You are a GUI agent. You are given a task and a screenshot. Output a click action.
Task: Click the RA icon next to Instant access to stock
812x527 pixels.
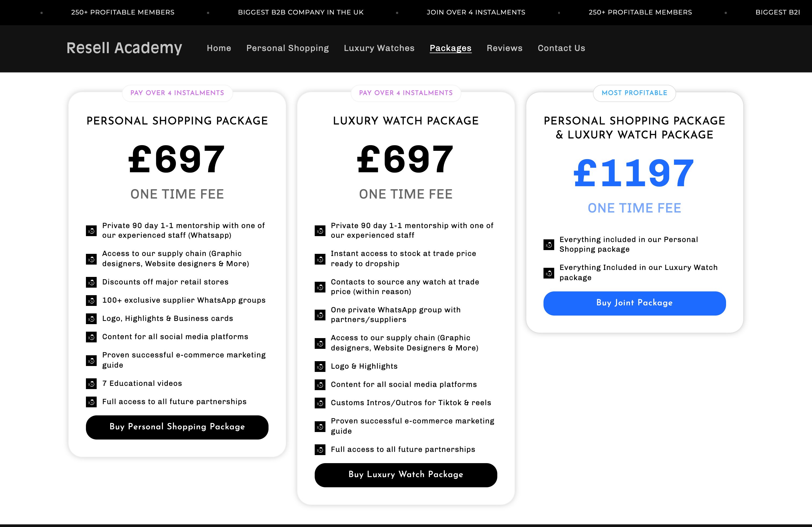(x=320, y=259)
